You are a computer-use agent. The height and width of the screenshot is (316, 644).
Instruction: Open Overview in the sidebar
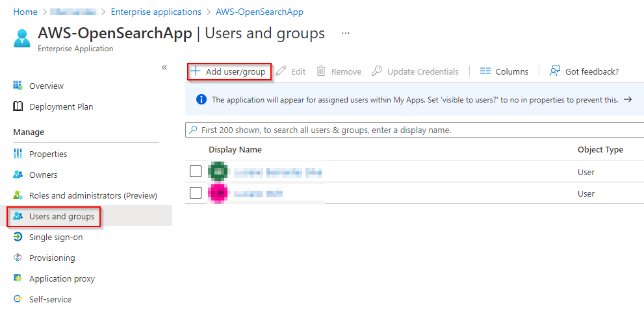coord(46,86)
